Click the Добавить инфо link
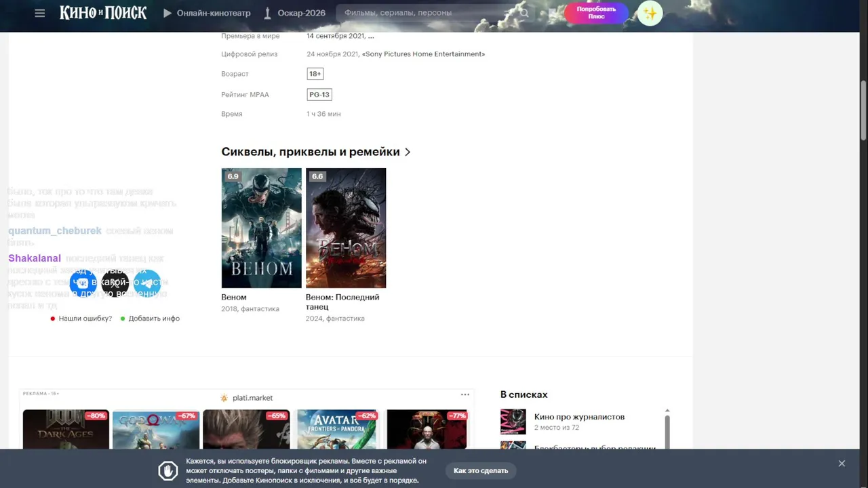Image resolution: width=868 pixels, height=488 pixels. [x=154, y=319]
